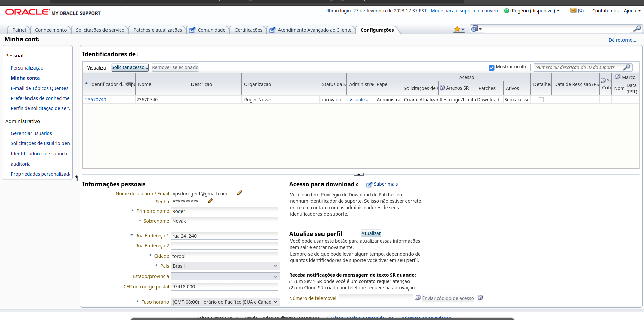The height and width of the screenshot is (320, 644).
Task: Click the green availability status dot
Action: pos(507,11)
